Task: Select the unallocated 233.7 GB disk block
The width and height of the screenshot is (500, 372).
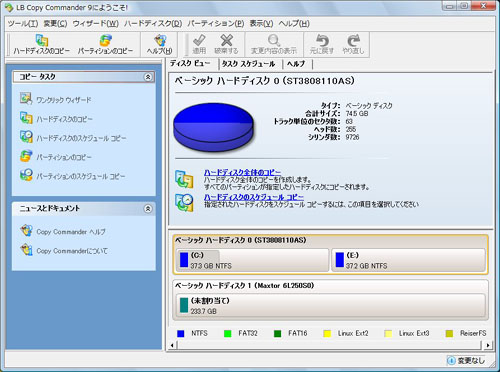Action: point(331,305)
